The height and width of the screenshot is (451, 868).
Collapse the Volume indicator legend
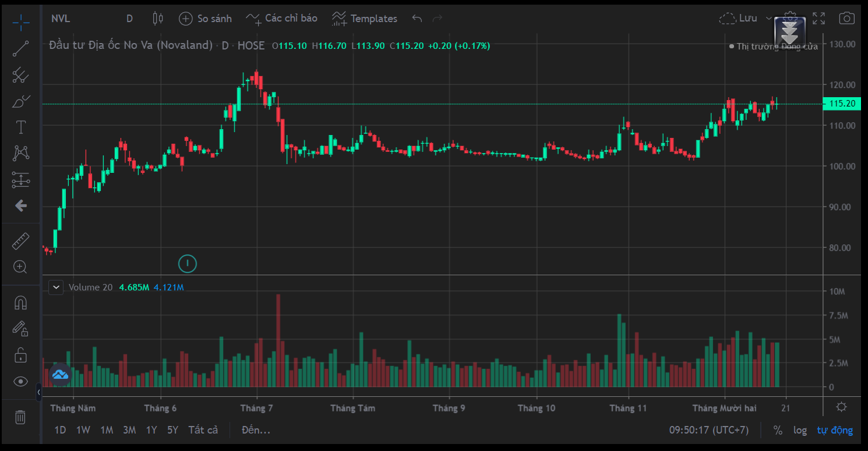(56, 287)
